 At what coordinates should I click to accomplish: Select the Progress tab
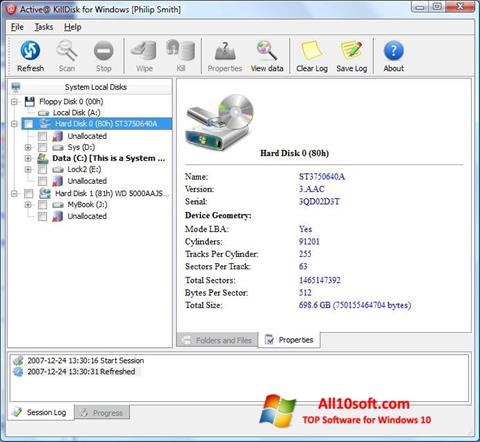pos(102,413)
